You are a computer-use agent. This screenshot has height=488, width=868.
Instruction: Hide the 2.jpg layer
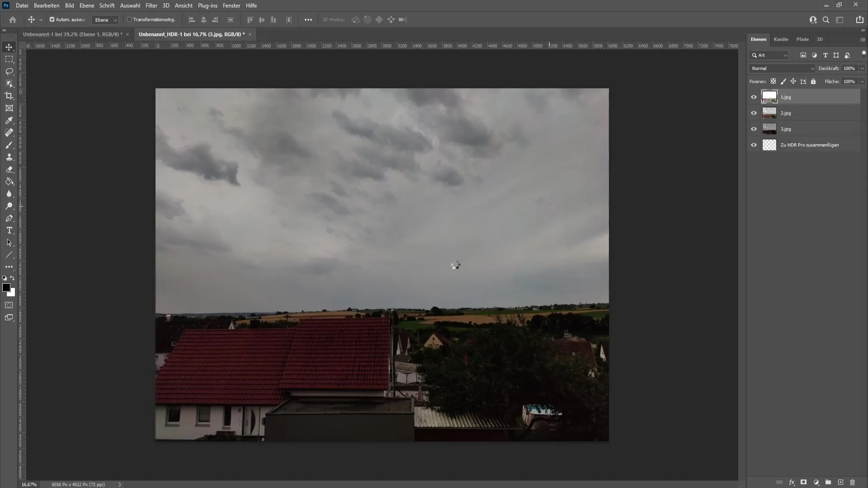click(754, 113)
